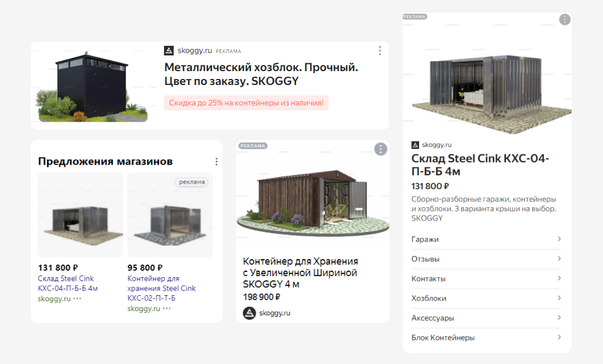Click Сборно-разборные гаражи description text
The height and width of the screenshot is (364, 603).
[x=484, y=209]
